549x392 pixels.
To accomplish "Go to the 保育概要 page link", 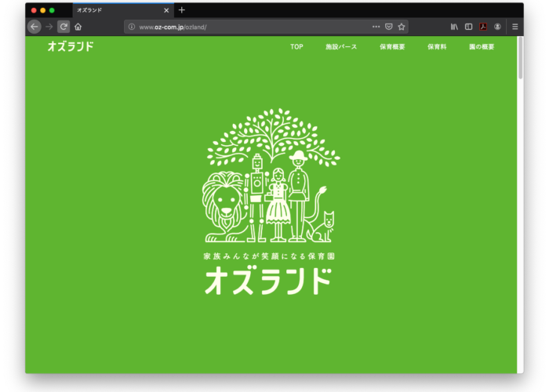I will coord(392,47).
